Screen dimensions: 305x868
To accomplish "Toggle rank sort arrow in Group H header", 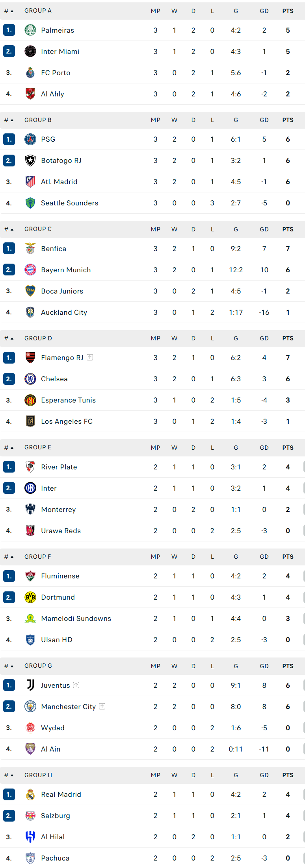I will pyautogui.click(x=9, y=775).
